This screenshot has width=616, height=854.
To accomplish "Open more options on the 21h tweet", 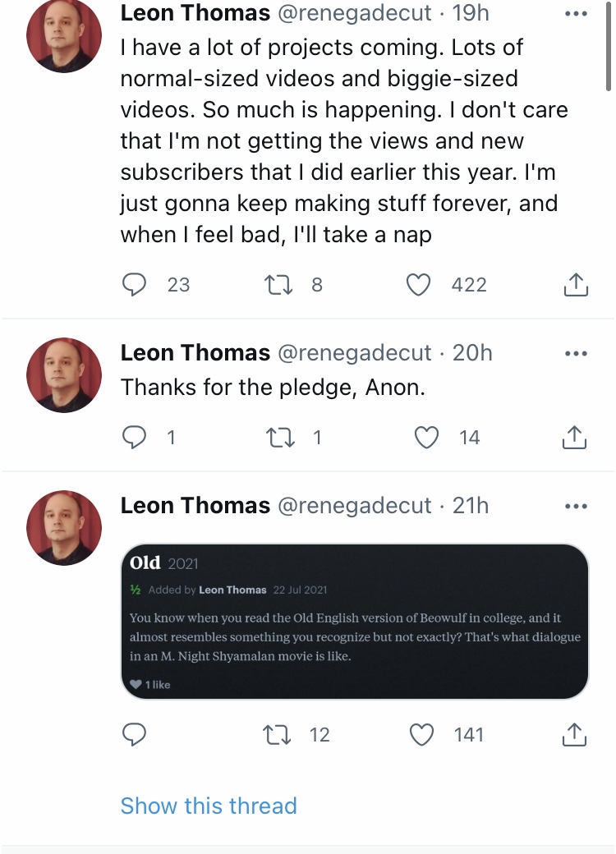I will tap(577, 506).
